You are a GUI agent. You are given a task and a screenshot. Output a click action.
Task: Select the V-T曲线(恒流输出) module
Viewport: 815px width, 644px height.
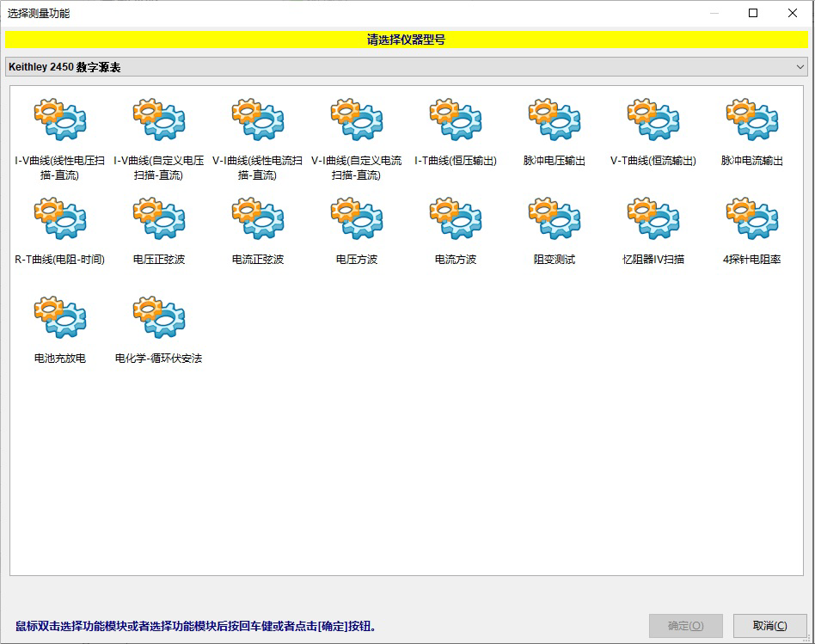(x=653, y=120)
